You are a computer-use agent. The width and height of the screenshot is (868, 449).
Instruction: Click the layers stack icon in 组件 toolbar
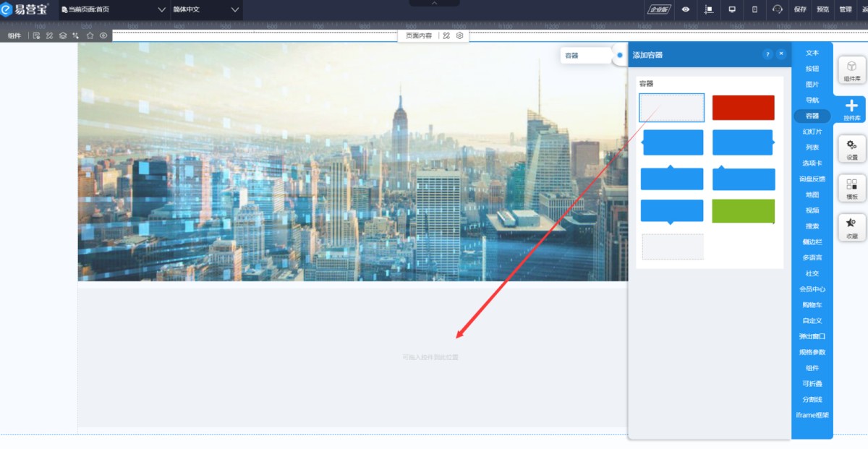(63, 35)
